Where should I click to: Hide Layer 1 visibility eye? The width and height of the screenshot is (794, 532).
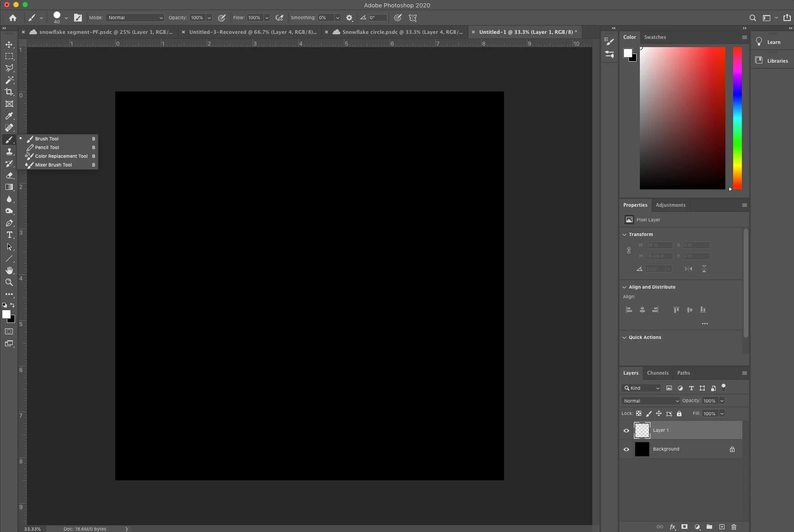point(626,430)
